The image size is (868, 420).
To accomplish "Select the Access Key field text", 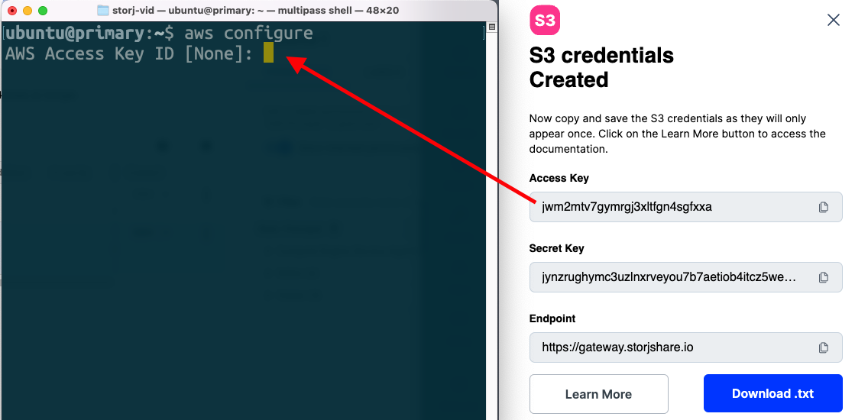I will click(x=627, y=207).
